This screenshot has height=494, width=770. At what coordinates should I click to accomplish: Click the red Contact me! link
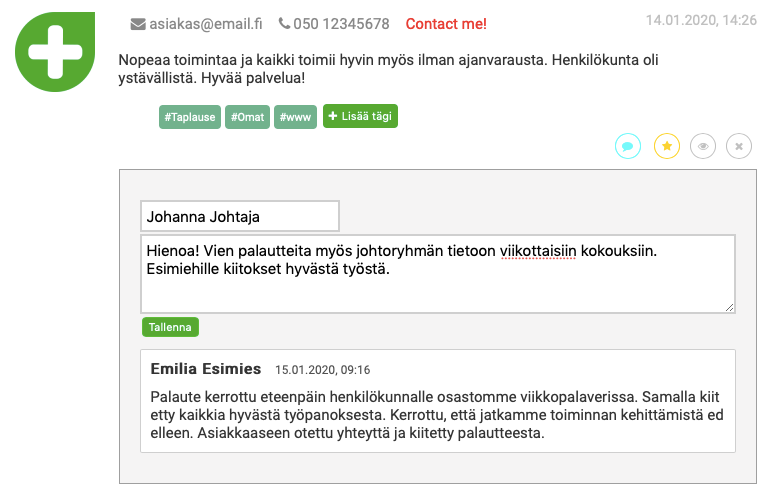coord(446,24)
